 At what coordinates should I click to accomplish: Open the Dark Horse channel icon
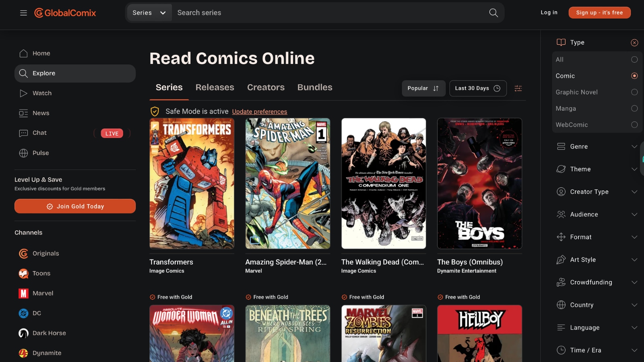click(23, 333)
